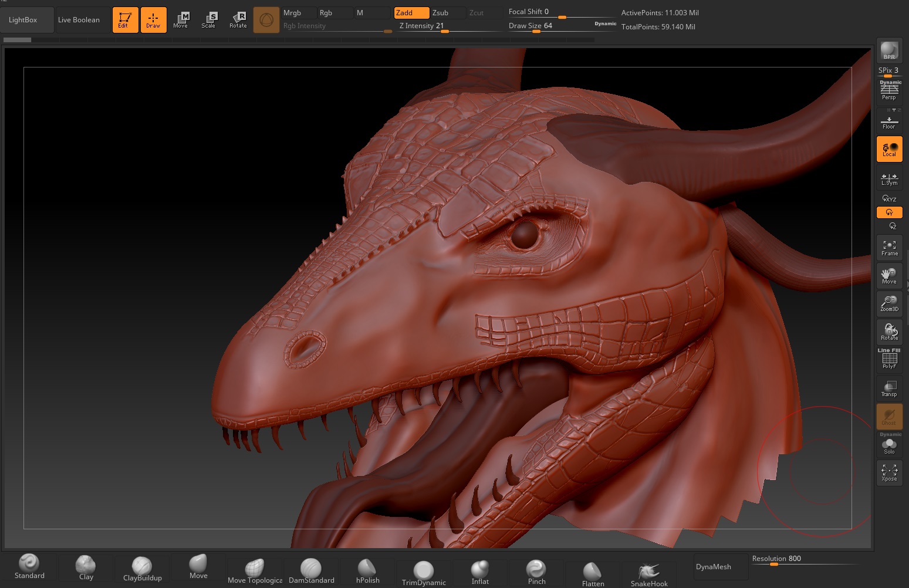
Task: Toggle Solo mode
Action: click(x=889, y=444)
